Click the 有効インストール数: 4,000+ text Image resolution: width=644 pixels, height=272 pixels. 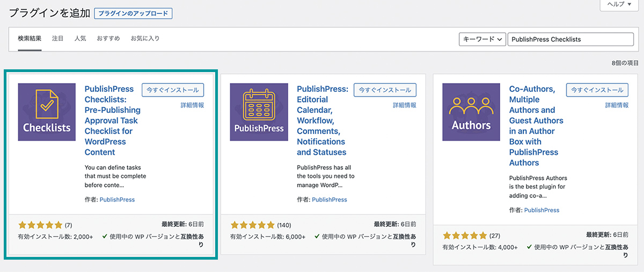coord(480,247)
